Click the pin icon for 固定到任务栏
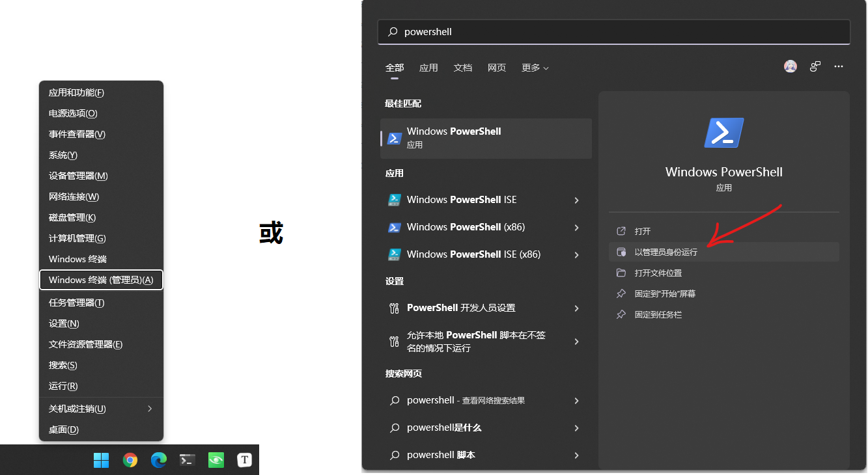The image size is (868, 475). click(x=621, y=314)
